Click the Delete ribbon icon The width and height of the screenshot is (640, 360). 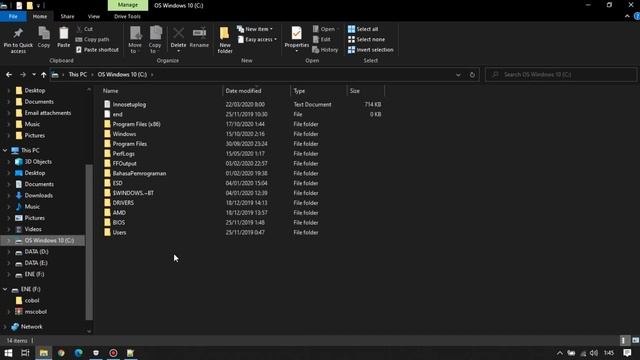[178, 40]
